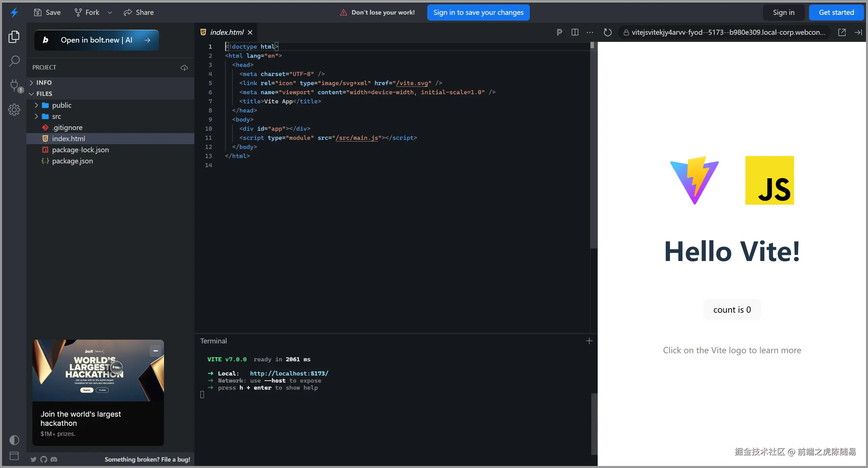Open the Ports plug icon panel

[x=14, y=85]
